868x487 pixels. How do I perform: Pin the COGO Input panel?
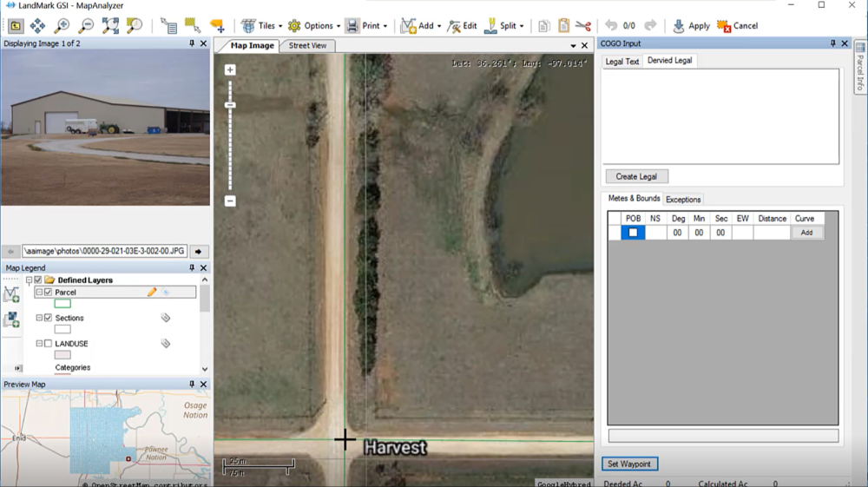coord(832,43)
